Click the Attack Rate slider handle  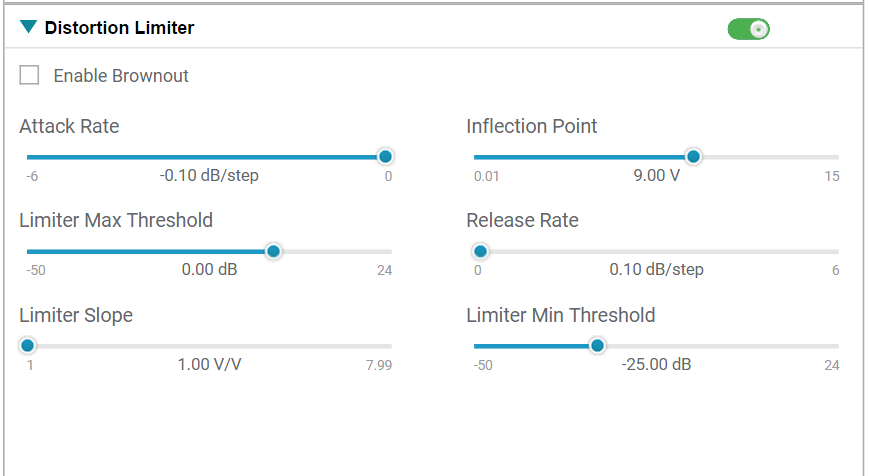pyautogui.click(x=385, y=157)
